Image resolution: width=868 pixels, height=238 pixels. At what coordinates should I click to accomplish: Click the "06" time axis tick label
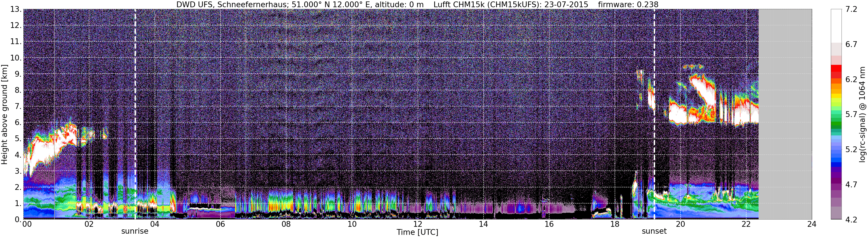220,224
